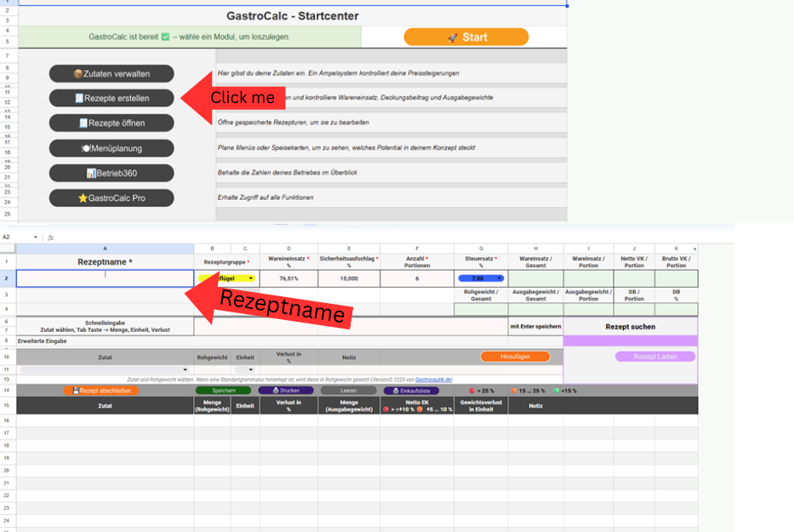Click the green checkmark status icon

(165, 37)
